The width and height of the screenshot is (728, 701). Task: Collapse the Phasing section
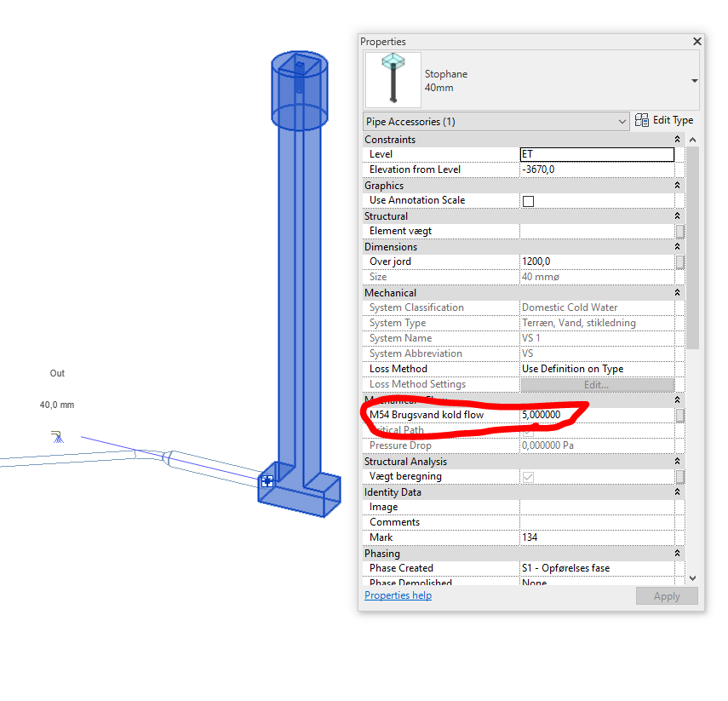point(678,553)
